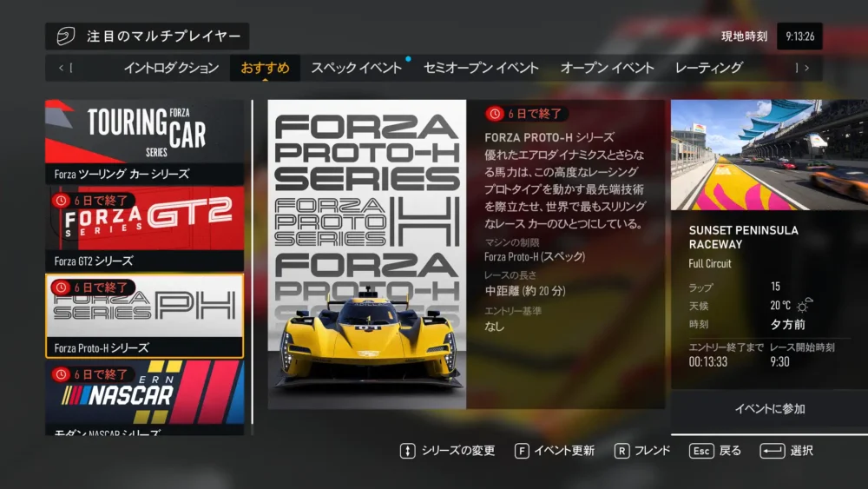Open the イントロダクション tab
Screen dimensions: 868x489
click(171, 68)
